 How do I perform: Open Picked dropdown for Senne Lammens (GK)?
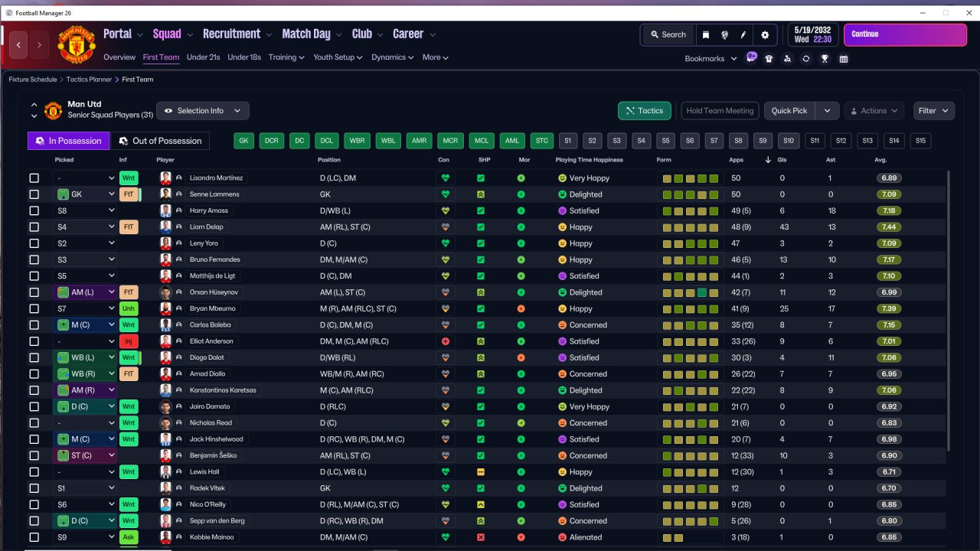84,194
